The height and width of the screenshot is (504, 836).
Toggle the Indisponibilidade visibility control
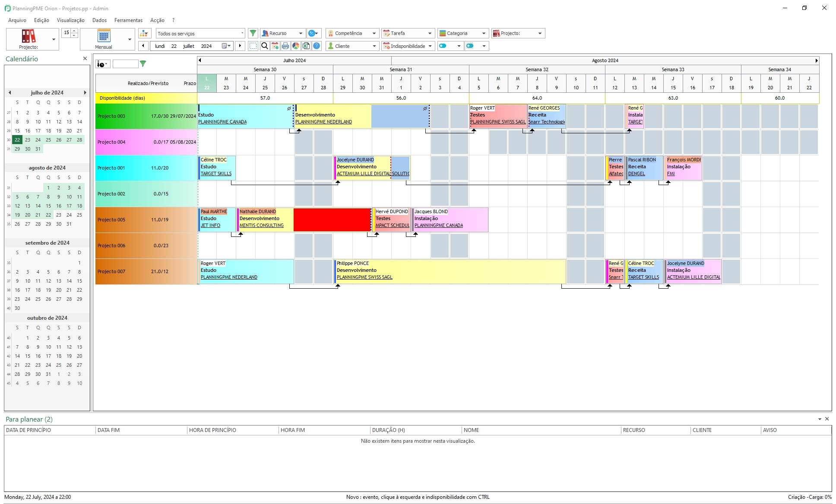click(x=445, y=46)
